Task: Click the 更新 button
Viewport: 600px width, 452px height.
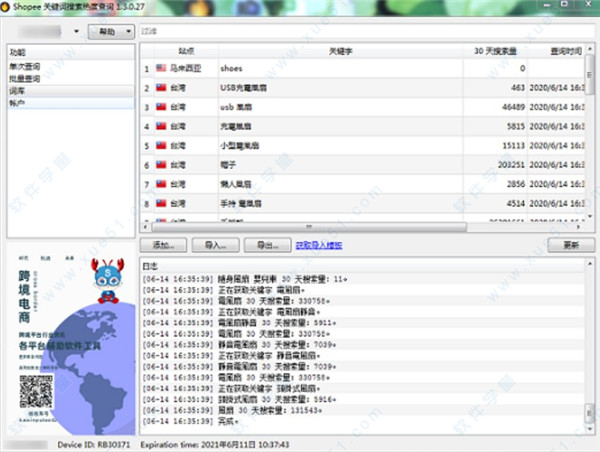Action: [571, 245]
